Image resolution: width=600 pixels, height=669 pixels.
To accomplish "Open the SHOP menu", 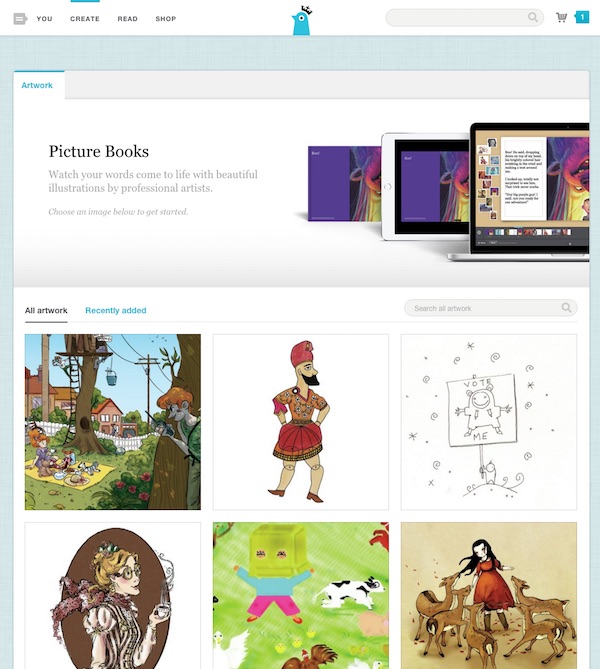I will click(166, 19).
